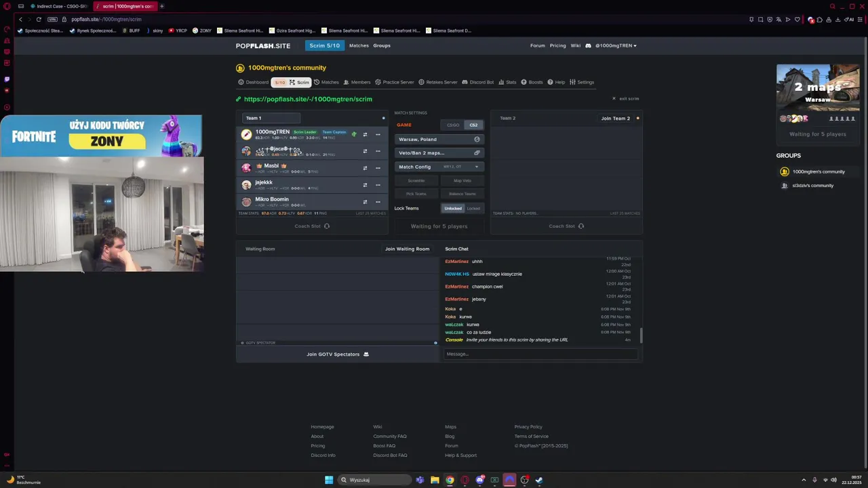Open options menu for 1000mgTREN
This screenshot has height=488, width=868.
[378, 134]
